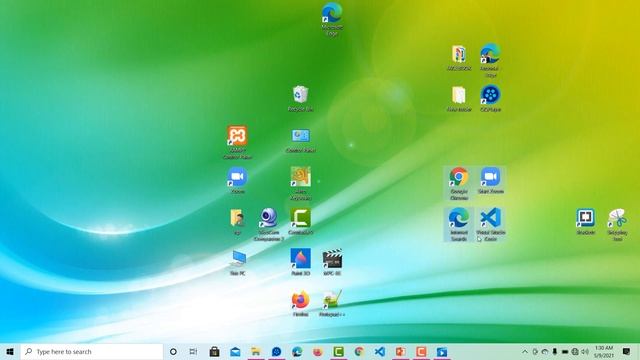The width and height of the screenshot is (640, 360).
Task: Switch to VS Code in the taskbar
Action: pyautogui.click(x=380, y=351)
